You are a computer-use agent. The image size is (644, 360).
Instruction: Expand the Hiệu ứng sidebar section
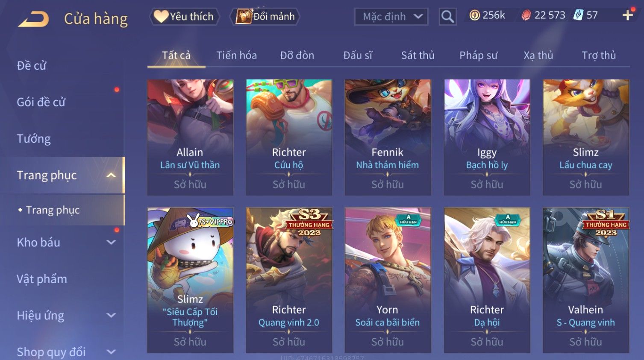[111, 315]
